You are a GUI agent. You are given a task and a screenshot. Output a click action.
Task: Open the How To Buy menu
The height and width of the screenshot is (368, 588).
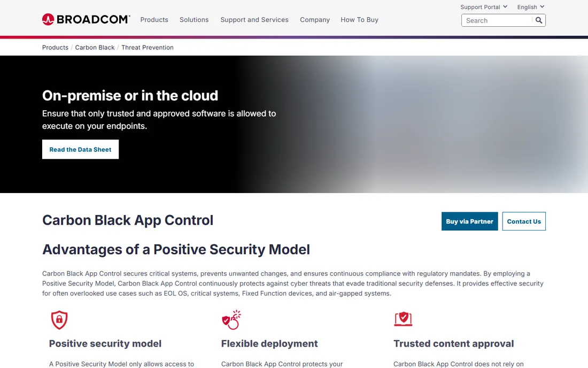click(359, 20)
